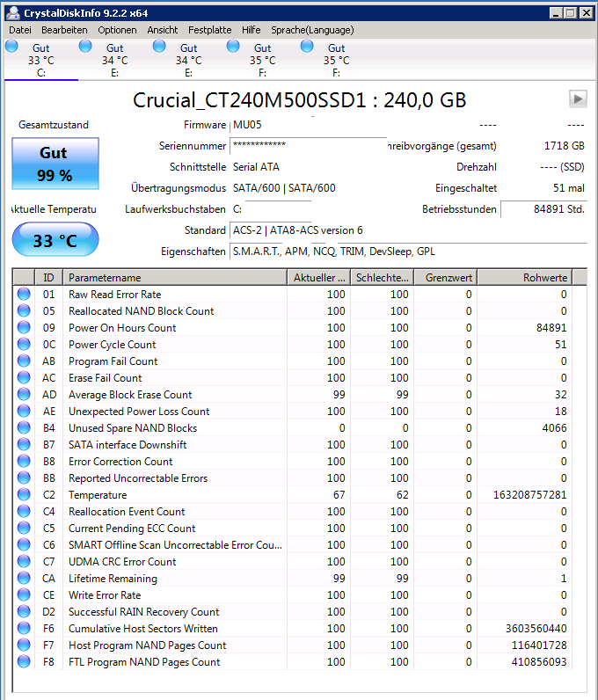This screenshot has height=700, width=598.
Task: Open the Sprache(Language) menu
Action: click(x=312, y=30)
